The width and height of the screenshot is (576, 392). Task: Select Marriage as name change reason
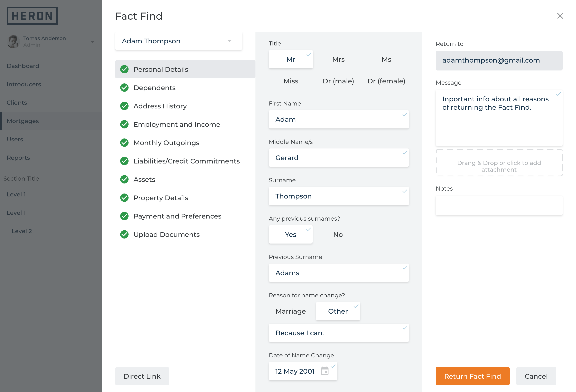click(291, 311)
